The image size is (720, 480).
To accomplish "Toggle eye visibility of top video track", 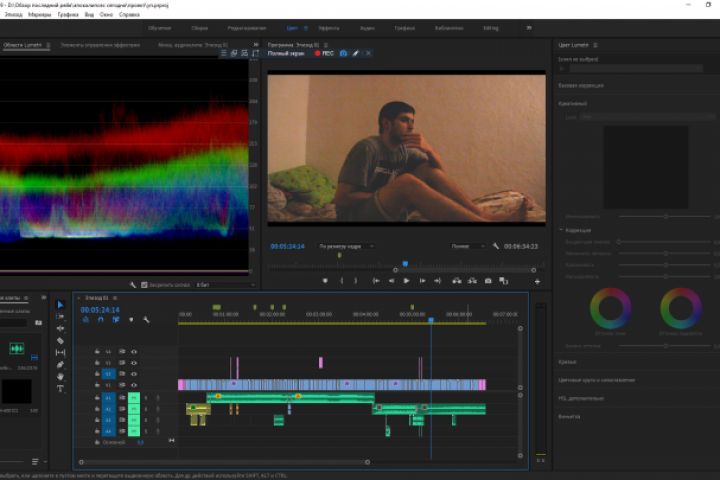I will pos(134,351).
